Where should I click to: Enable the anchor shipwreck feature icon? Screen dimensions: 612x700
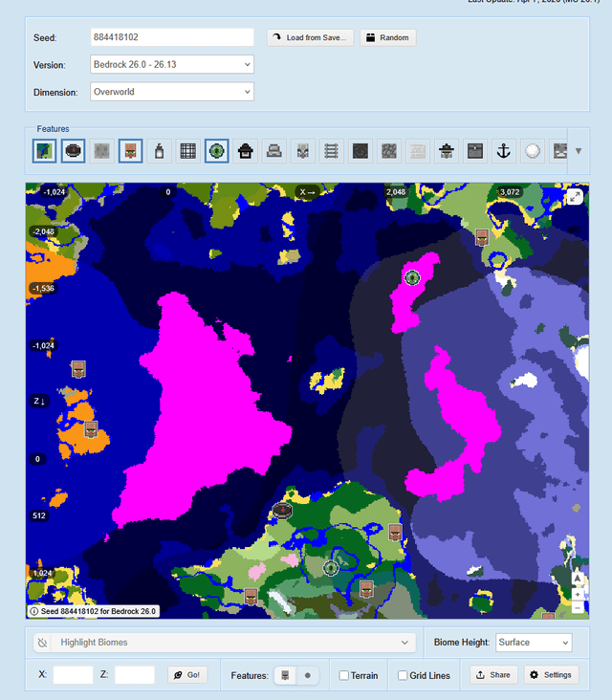coord(503,150)
